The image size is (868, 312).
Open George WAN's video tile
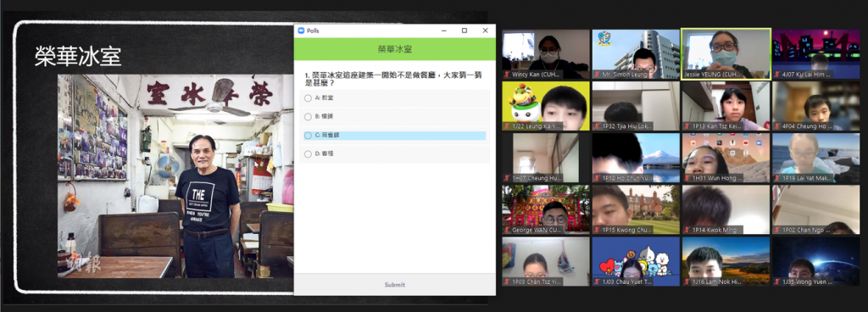coord(546,209)
